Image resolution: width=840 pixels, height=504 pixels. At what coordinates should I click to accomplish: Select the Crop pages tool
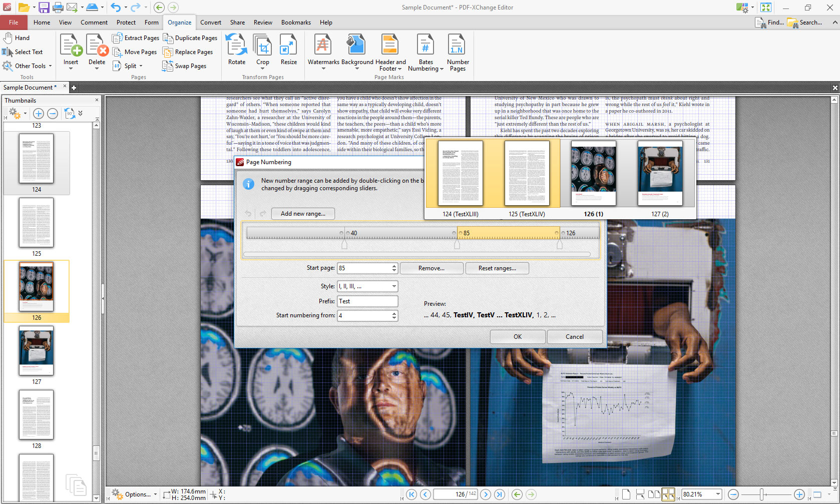click(x=262, y=45)
